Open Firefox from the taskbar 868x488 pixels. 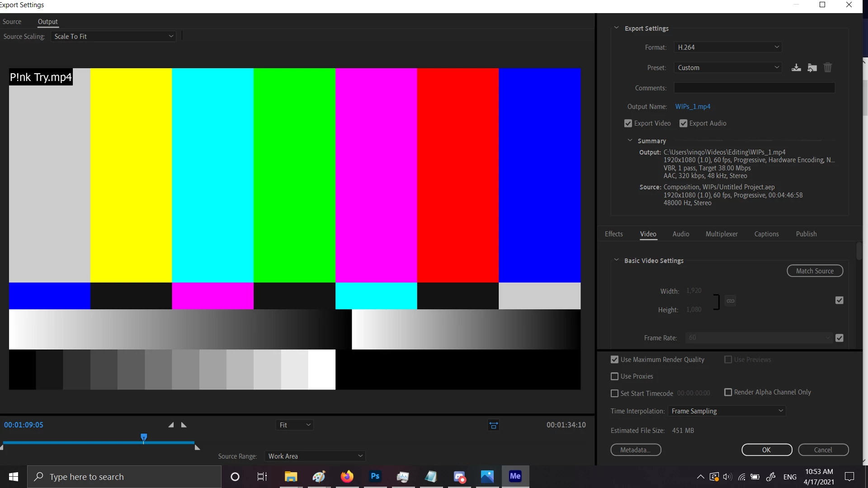coord(347,476)
